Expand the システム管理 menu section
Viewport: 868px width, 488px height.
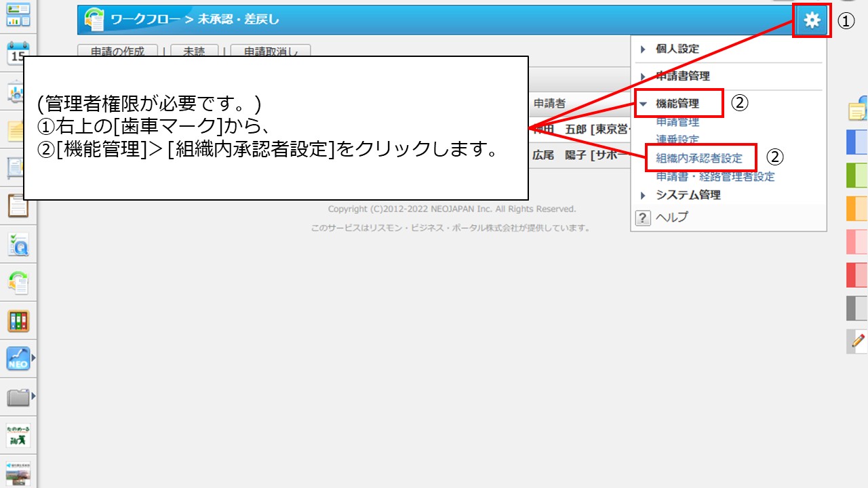tap(688, 195)
